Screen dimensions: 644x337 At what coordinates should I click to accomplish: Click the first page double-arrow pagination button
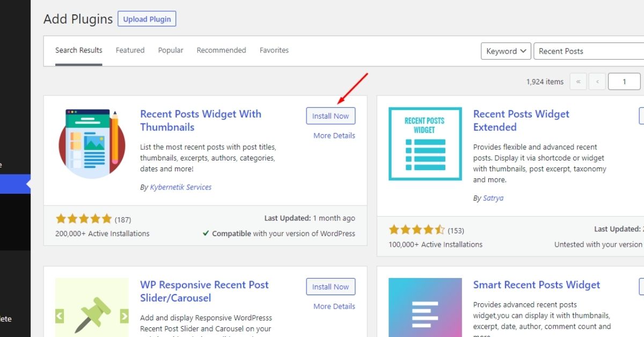coord(578,82)
